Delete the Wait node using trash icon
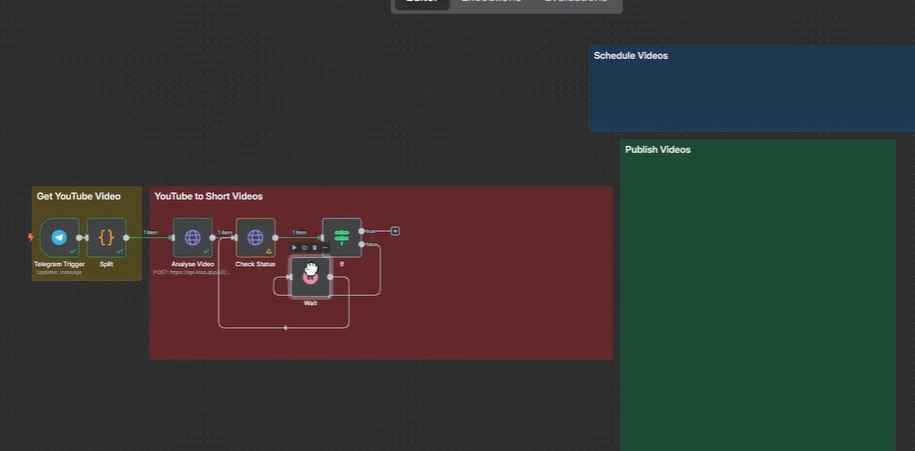 pyautogui.click(x=315, y=248)
